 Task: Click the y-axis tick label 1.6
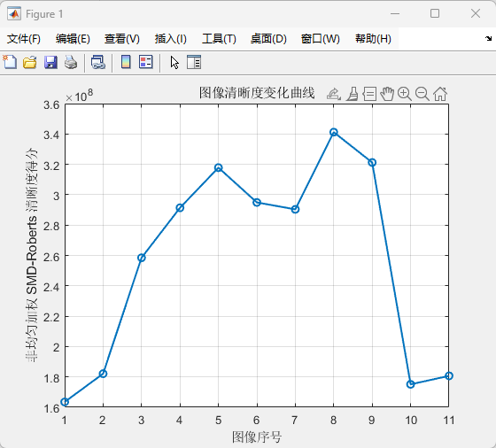tap(51, 408)
